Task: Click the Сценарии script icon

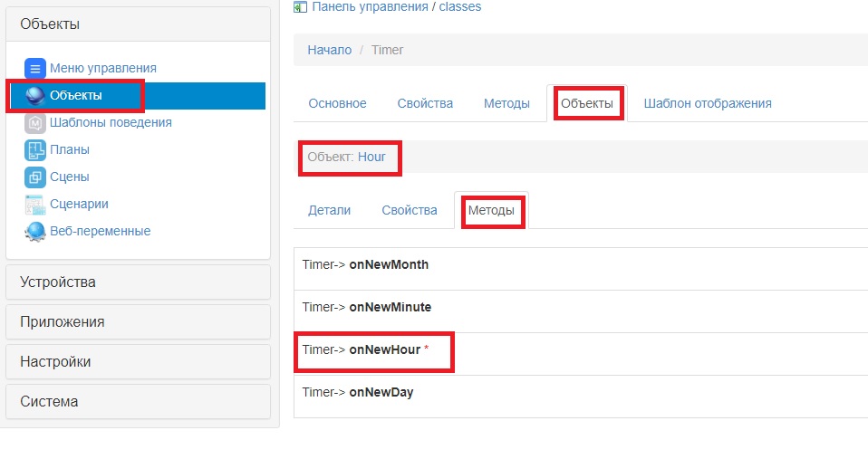Action: (34, 204)
